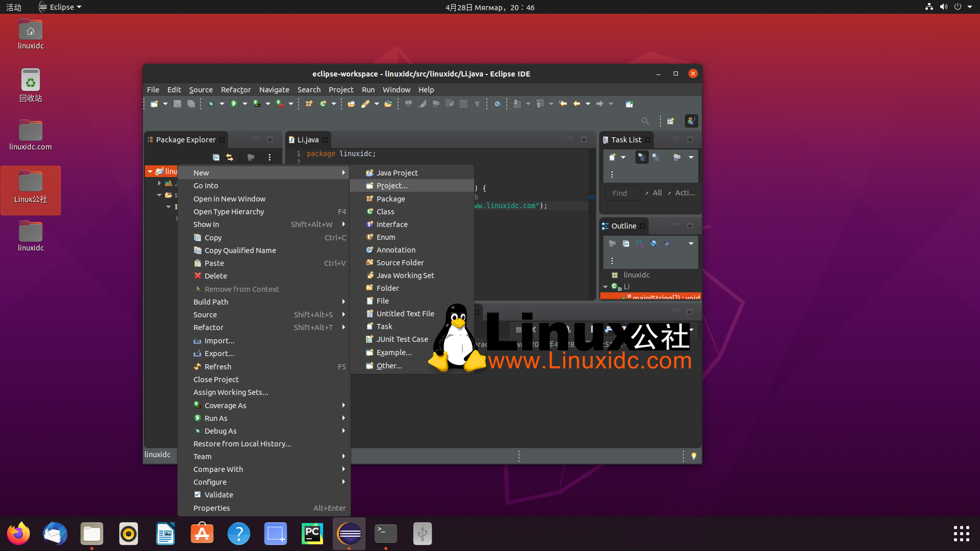Open the Task List three-dot menu
Screen dimensions: 980x551
612,174
